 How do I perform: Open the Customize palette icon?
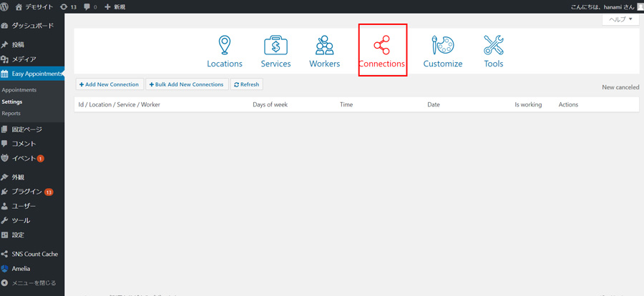443,45
